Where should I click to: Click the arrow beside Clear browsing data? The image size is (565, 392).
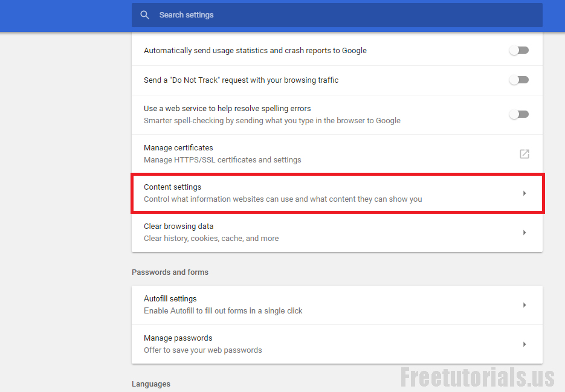tap(524, 233)
